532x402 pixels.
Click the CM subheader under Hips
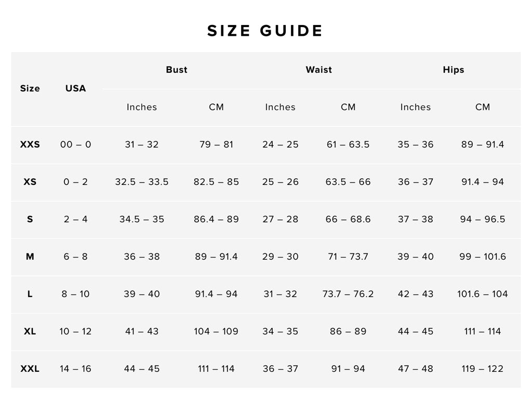(x=482, y=107)
